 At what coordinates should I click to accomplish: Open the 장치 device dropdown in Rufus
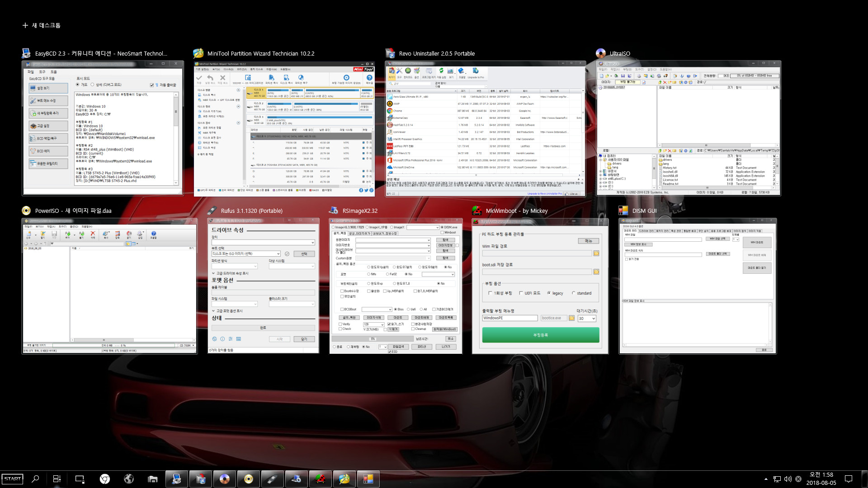coord(263,243)
